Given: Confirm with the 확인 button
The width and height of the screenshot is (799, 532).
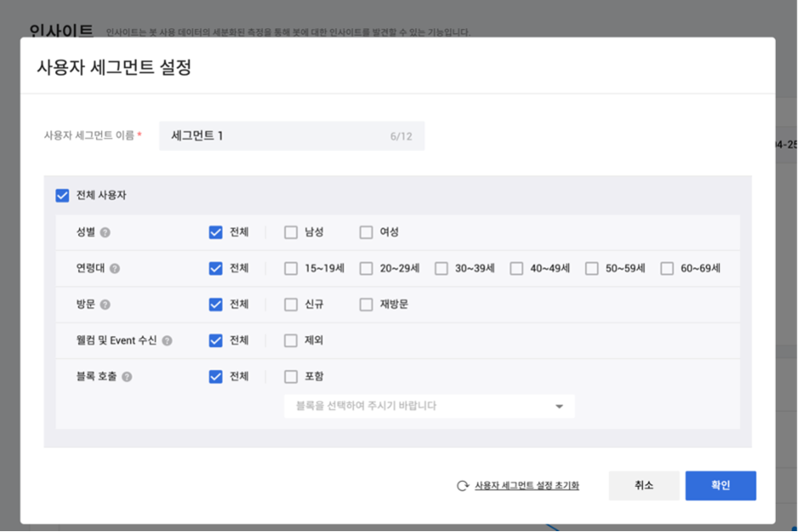Looking at the screenshot, I should tap(720, 485).
